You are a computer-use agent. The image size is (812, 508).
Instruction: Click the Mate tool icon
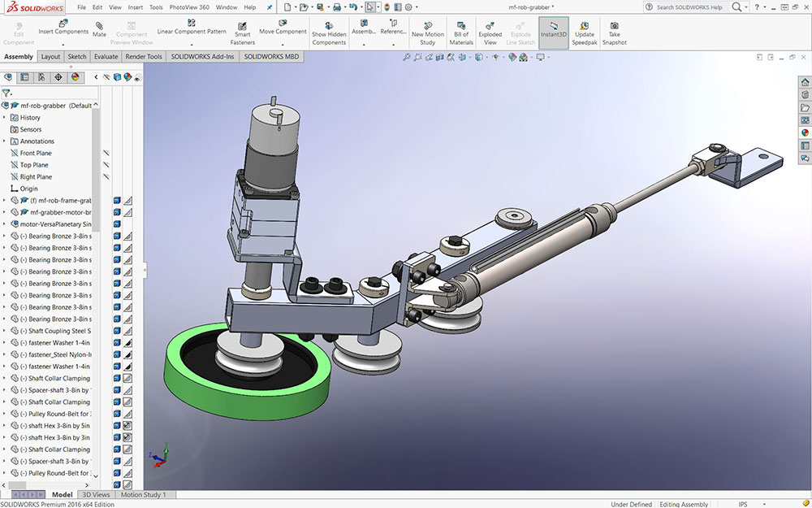click(x=99, y=28)
